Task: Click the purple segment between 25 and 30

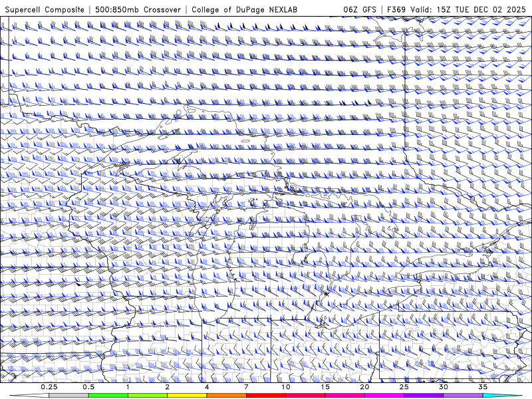Action: pyautogui.click(x=424, y=396)
